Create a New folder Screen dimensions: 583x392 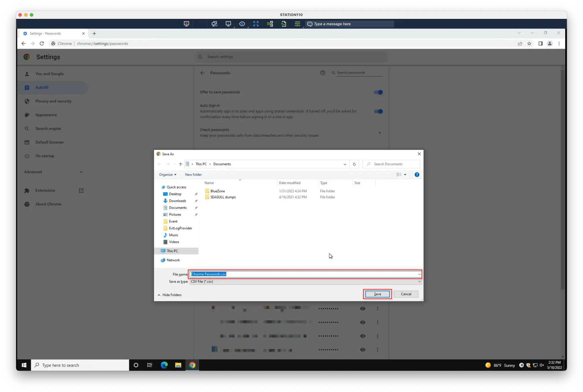point(193,175)
